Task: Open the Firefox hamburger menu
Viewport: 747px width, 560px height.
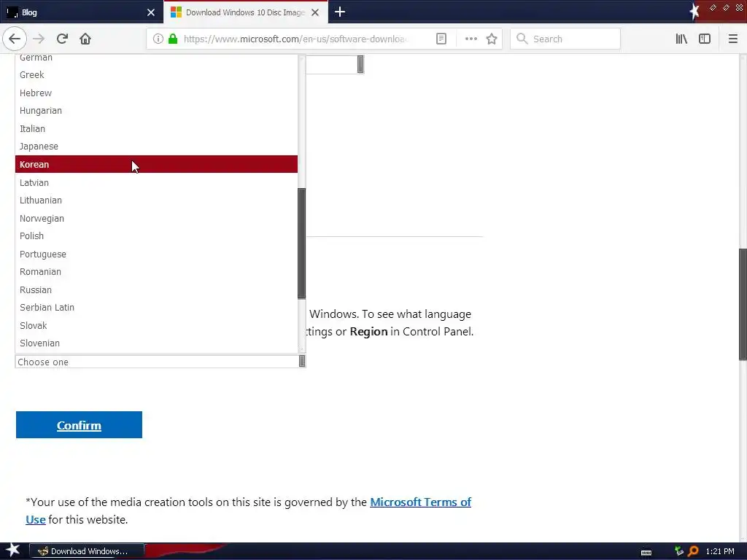Action: (x=732, y=39)
